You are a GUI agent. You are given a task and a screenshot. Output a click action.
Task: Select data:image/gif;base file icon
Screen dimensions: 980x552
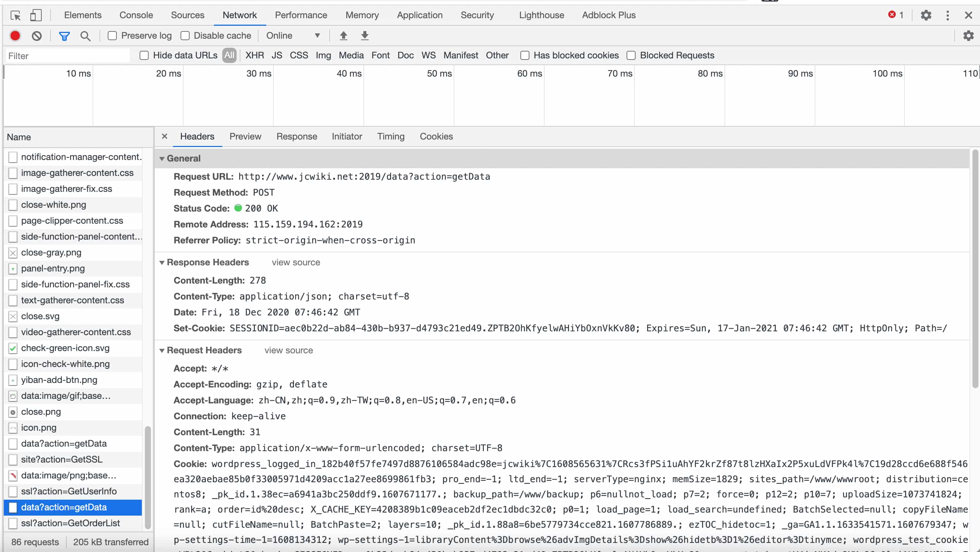pos(13,396)
